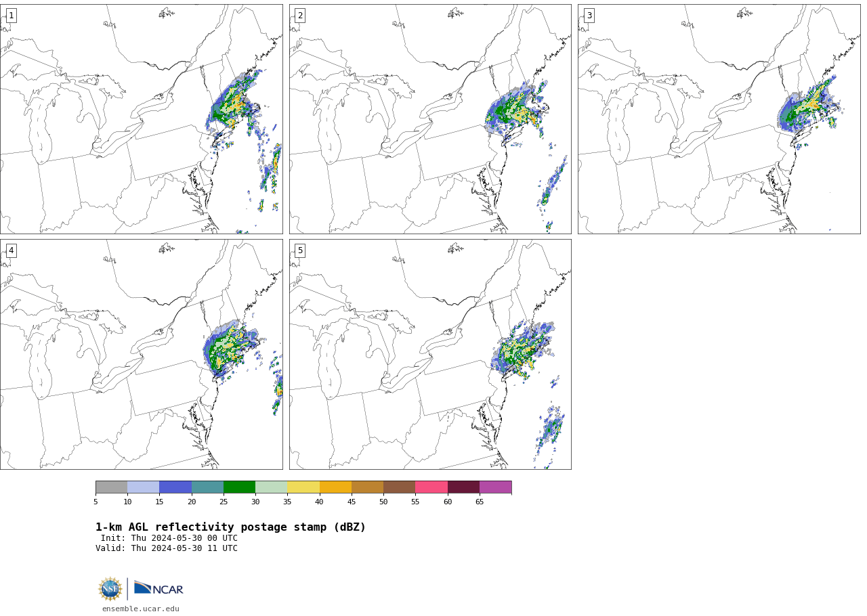Open ensemble member 5 reflectivity map
Image resolution: width=867 pixels, height=616 pixels.
point(430,354)
